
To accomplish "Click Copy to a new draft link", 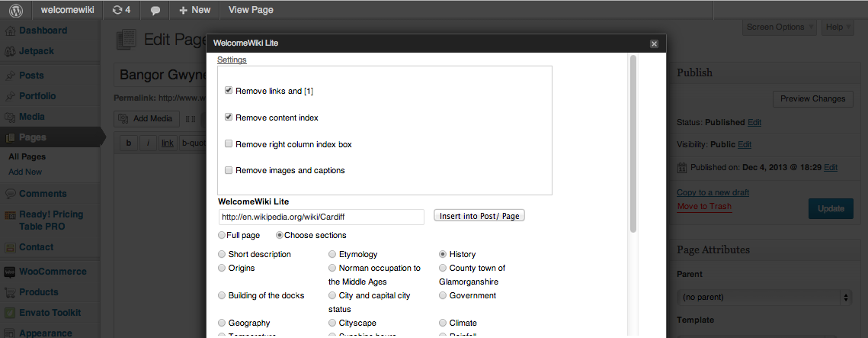I will tap(713, 192).
